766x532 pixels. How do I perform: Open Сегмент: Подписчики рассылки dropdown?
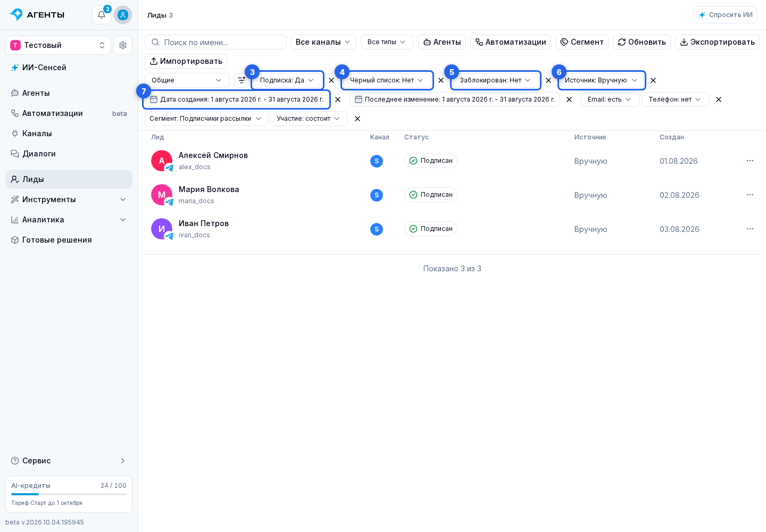point(206,119)
